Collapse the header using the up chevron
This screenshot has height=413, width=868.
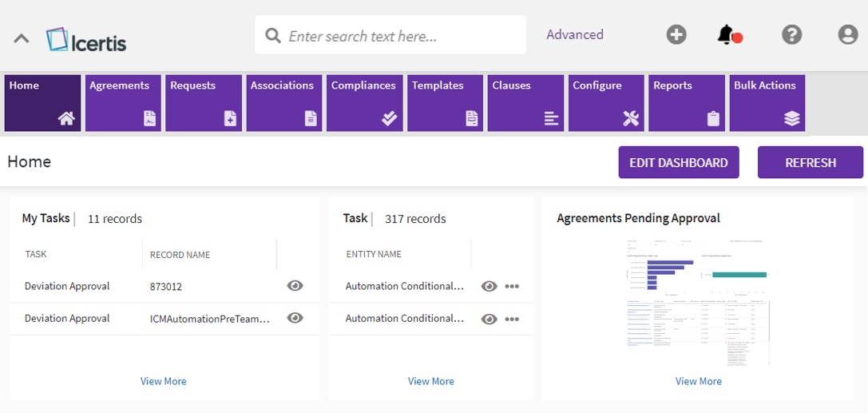22,38
